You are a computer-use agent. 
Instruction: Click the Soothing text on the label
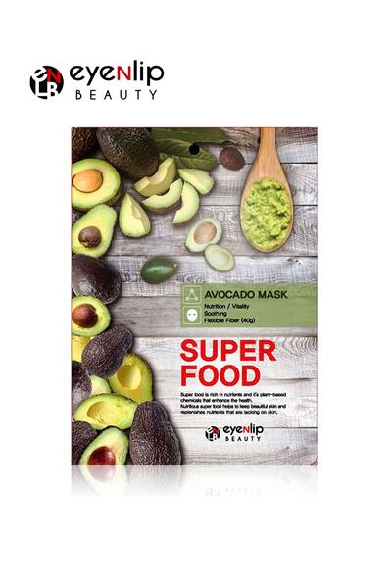216,314
